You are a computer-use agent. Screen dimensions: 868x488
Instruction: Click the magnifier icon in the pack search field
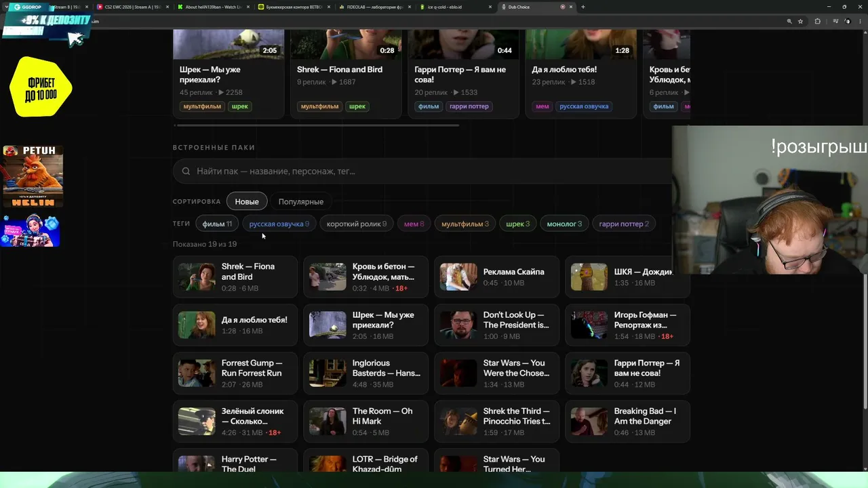point(186,171)
